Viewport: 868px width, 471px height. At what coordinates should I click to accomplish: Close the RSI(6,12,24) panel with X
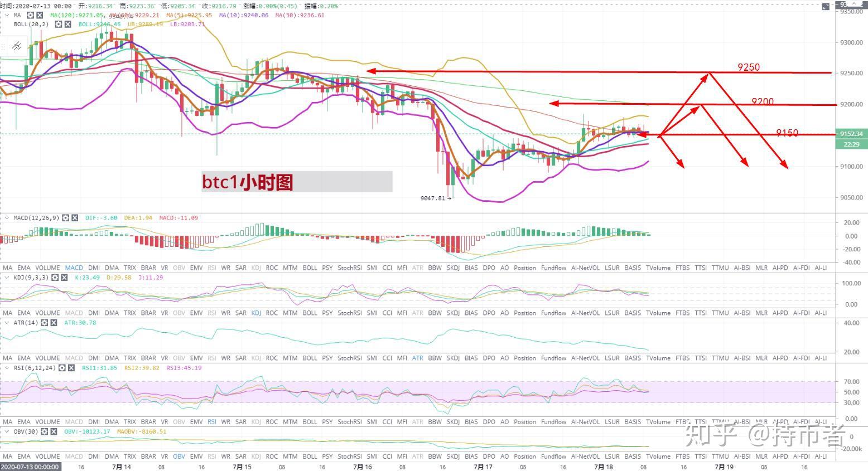71,368
